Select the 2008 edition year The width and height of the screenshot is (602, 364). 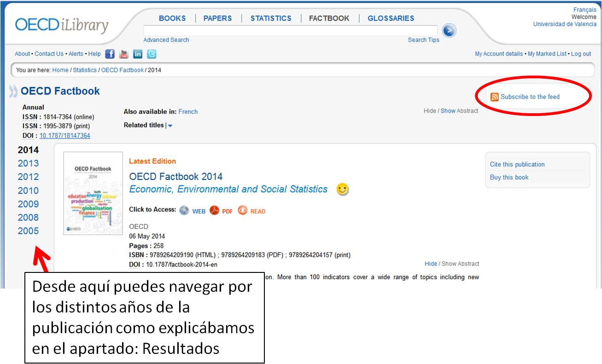pos(29,217)
